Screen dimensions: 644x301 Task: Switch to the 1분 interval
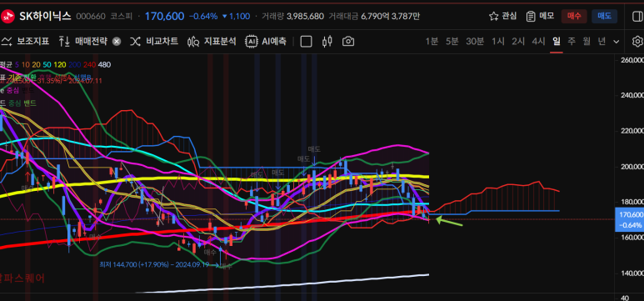pos(432,41)
